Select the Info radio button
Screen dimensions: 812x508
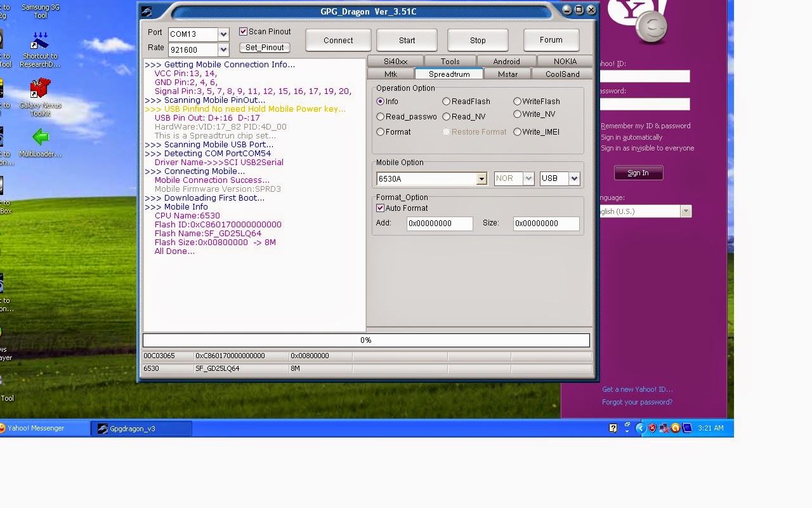tap(381, 102)
